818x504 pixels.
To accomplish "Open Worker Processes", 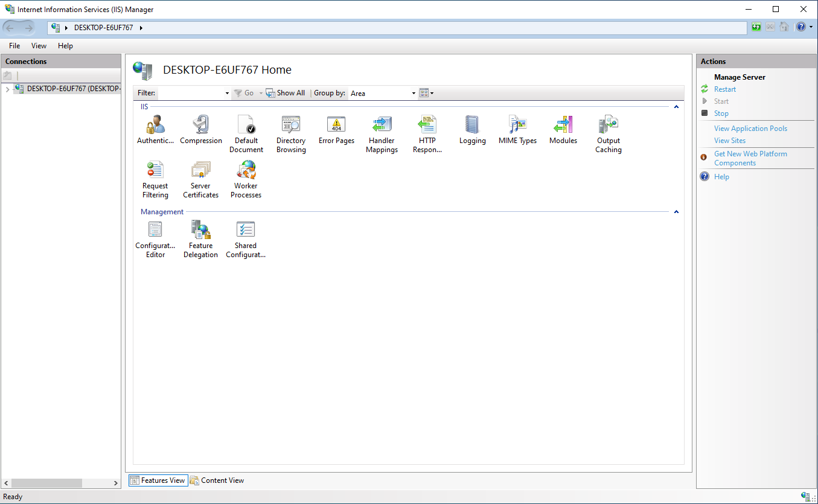I will pos(246,170).
